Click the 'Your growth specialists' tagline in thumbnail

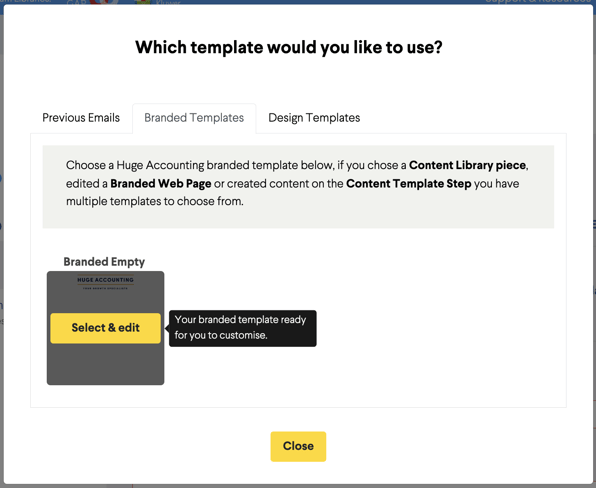(x=105, y=288)
